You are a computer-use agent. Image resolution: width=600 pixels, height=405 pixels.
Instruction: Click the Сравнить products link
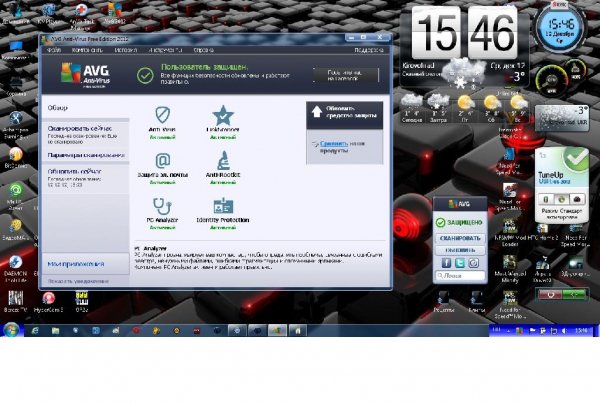pyautogui.click(x=334, y=144)
